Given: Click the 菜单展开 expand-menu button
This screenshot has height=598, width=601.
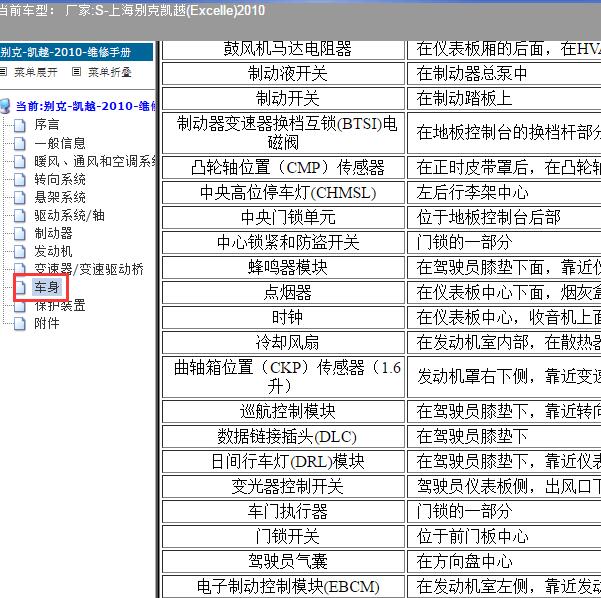Looking at the screenshot, I should tap(35, 72).
